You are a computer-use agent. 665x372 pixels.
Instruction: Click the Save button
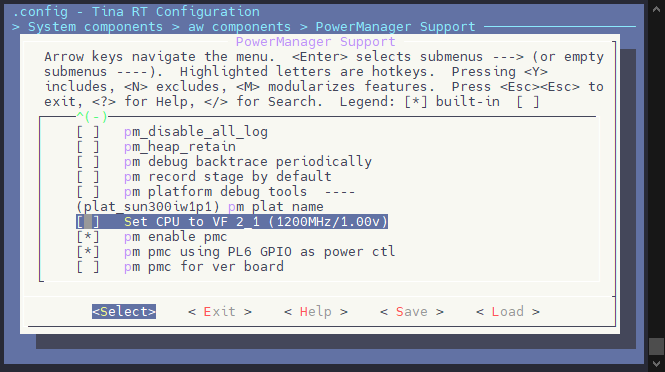(x=411, y=312)
